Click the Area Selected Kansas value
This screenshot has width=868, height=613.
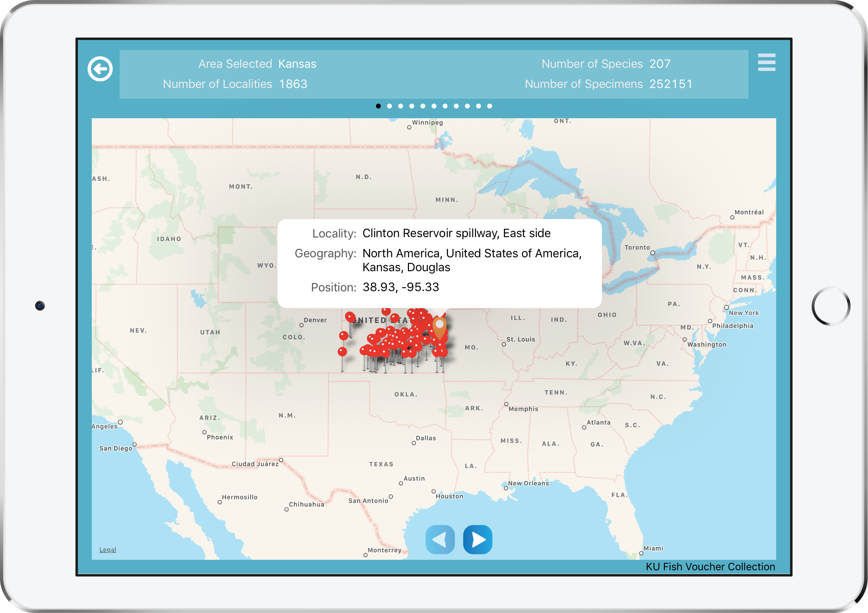[x=297, y=64]
